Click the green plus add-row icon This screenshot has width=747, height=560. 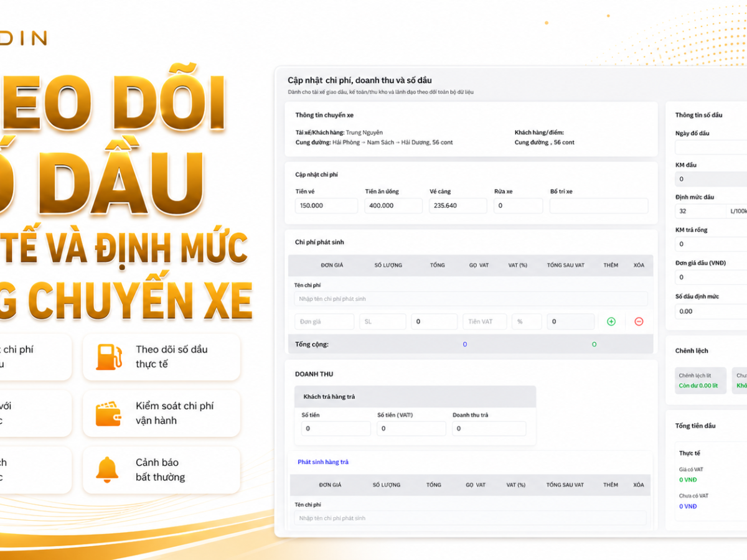(x=611, y=322)
